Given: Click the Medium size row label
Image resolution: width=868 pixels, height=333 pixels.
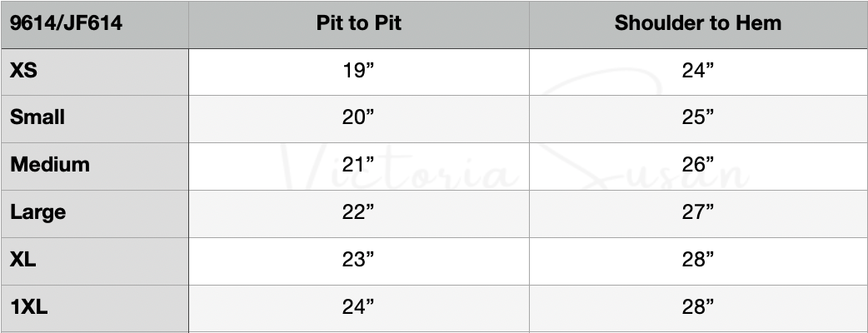Looking at the screenshot, I should pyautogui.click(x=50, y=165).
